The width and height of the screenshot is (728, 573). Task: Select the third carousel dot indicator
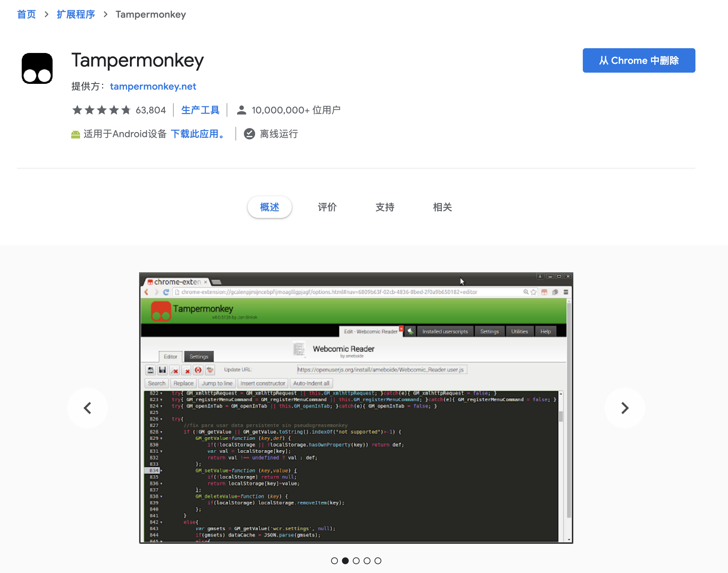pos(356,561)
